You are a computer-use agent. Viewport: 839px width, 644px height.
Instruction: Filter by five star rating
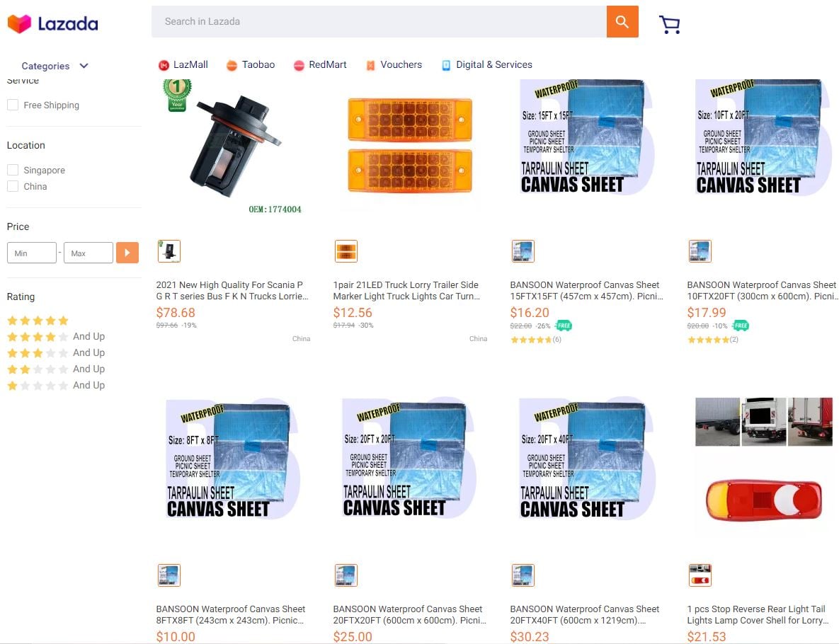[x=38, y=321]
